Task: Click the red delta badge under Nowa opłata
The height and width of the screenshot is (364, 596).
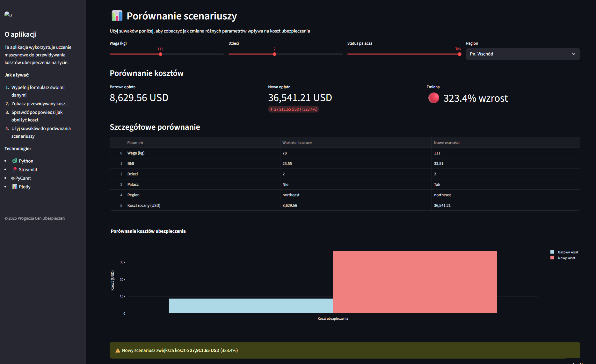Action: (x=294, y=109)
